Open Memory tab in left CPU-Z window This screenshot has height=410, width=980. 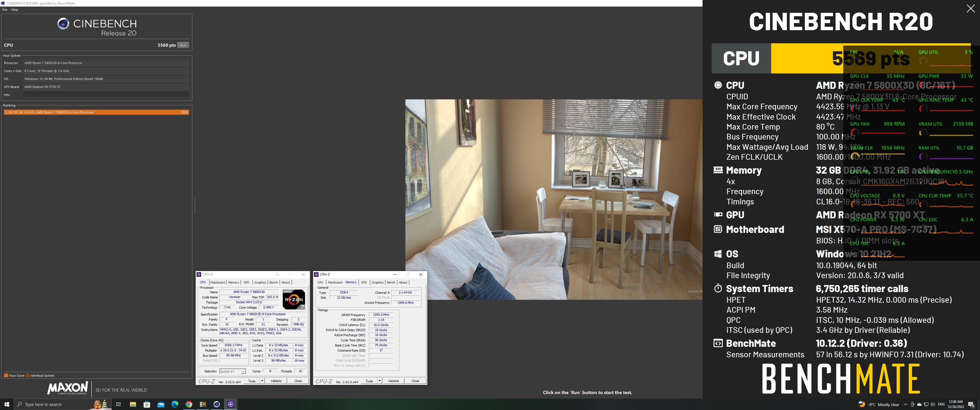pyautogui.click(x=234, y=282)
